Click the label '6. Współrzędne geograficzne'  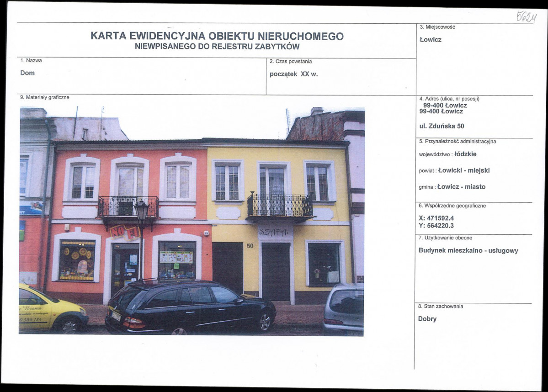click(x=452, y=206)
